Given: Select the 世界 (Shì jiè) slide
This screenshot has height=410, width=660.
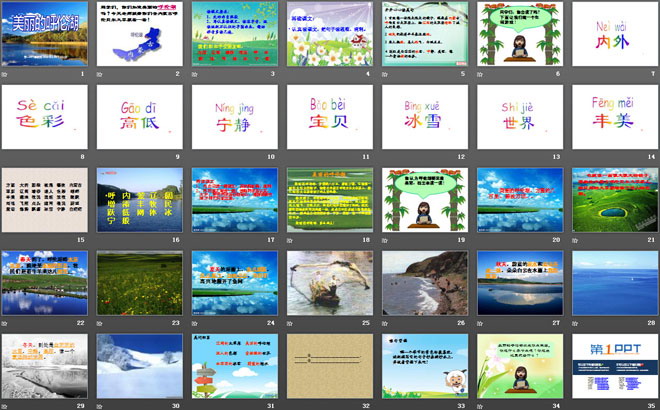Looking at the screenshot, I should (518, 116).
